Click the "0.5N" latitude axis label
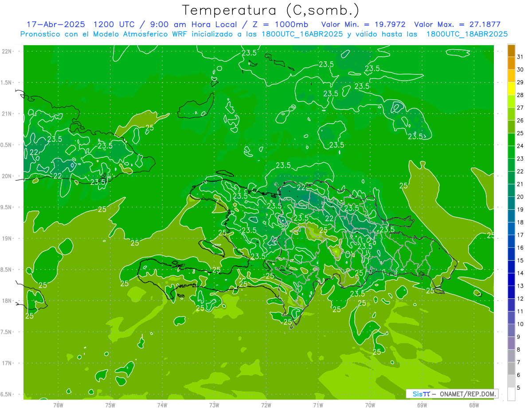This screenshot has width=532, height=411. (6, 145)
